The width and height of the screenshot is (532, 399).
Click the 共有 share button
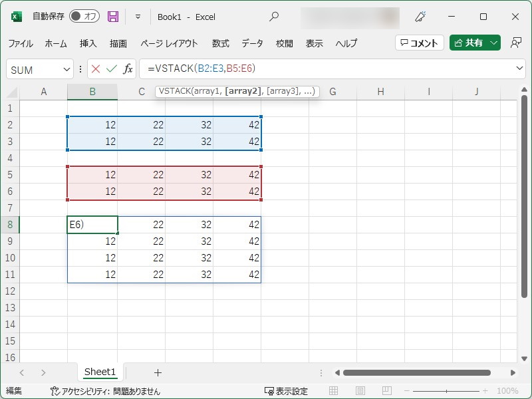pyautogui.click(x=469, y=43)
